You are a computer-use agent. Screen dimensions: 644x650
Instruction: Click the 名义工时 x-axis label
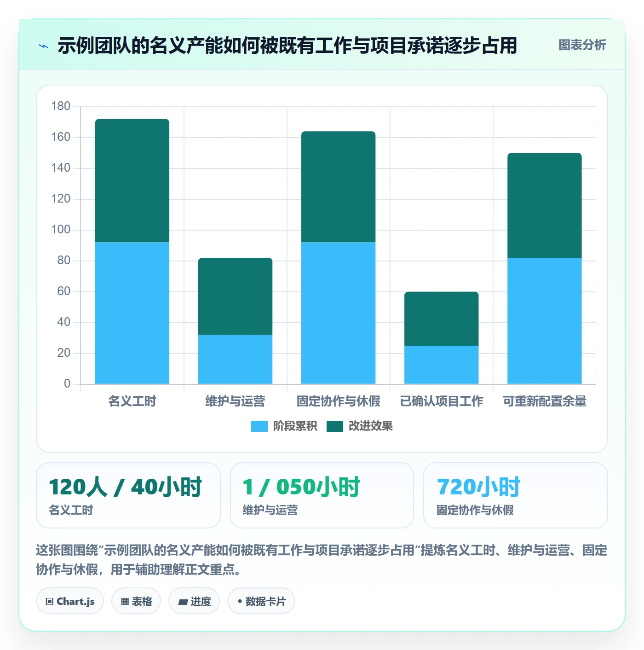point(132,401)
